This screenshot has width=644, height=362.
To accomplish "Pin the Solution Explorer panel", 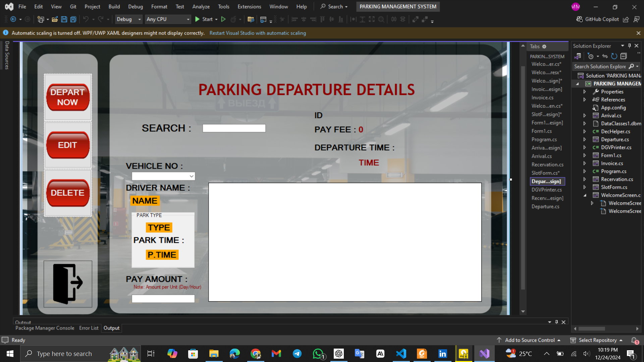I will 630,46.
